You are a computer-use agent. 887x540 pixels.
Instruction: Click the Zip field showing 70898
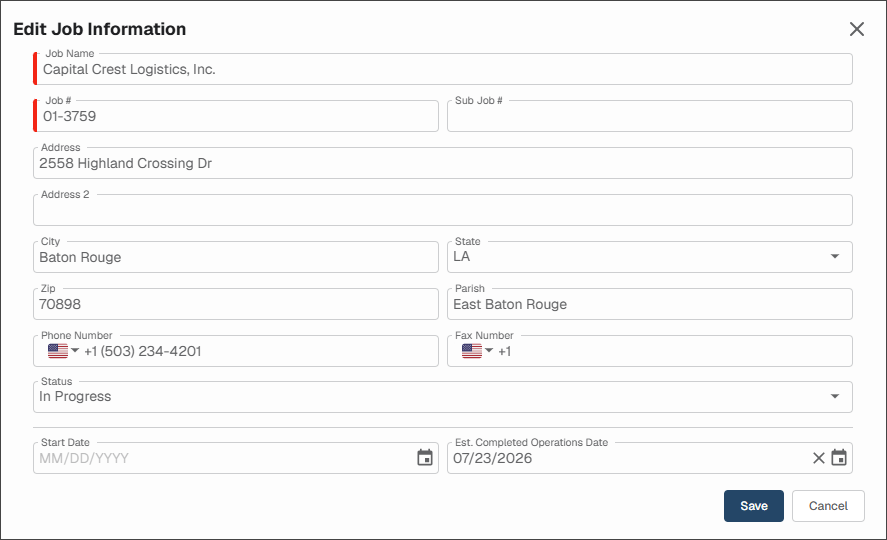pyautogui.click(x=236, y=304)
